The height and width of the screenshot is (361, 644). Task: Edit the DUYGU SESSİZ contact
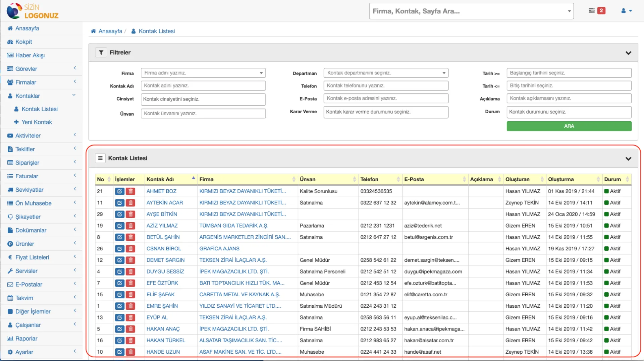pyautogui.click(x=119, y=272)
